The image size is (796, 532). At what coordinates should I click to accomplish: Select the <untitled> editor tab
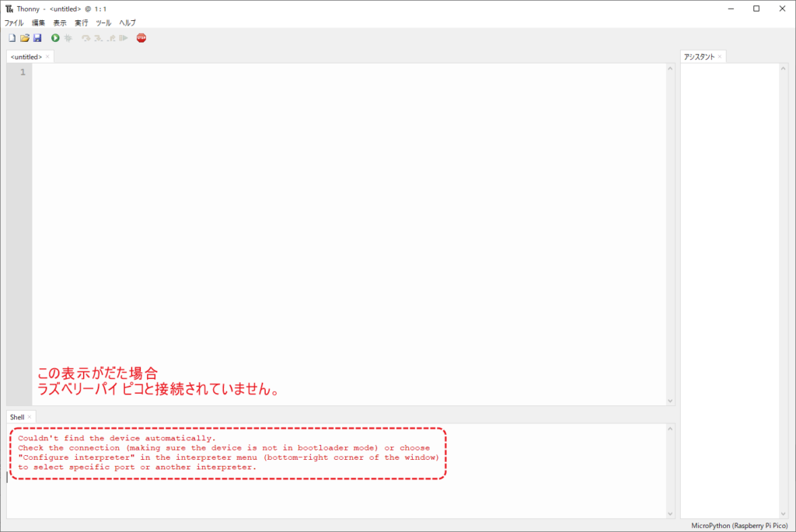26,57
